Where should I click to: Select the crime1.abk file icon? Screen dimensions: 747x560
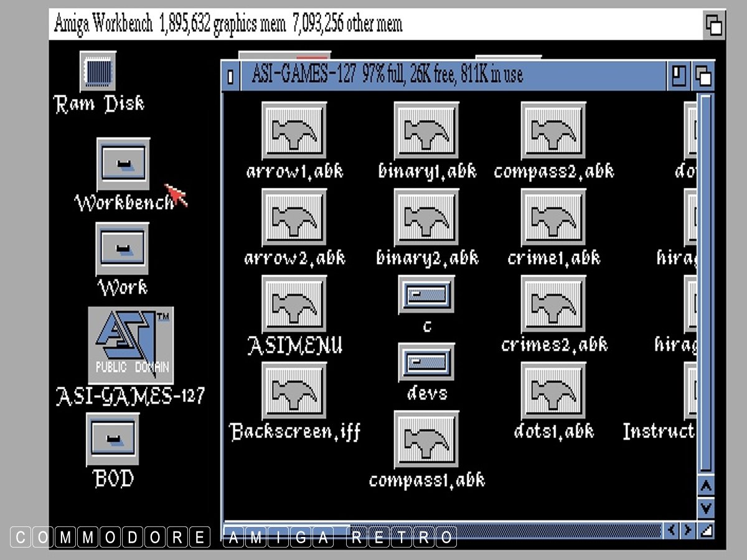click(x=553, y=219)
